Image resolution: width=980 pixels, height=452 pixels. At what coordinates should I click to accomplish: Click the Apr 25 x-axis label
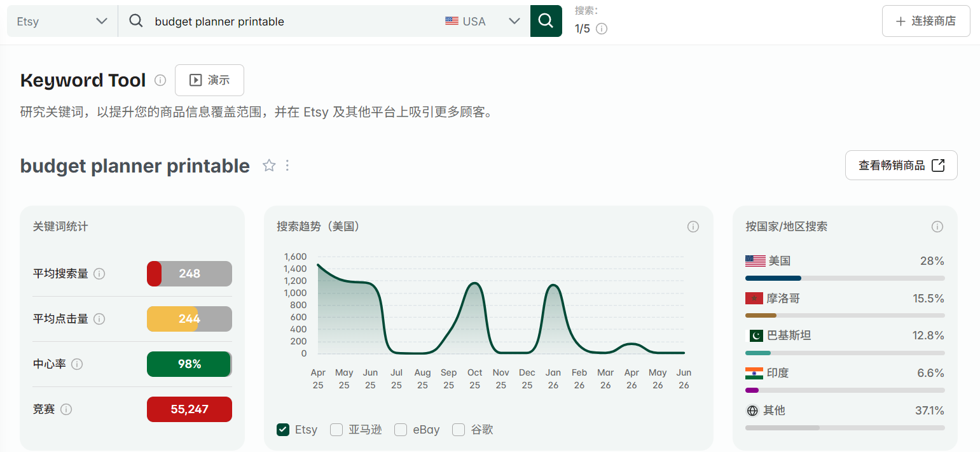(318, 379)
